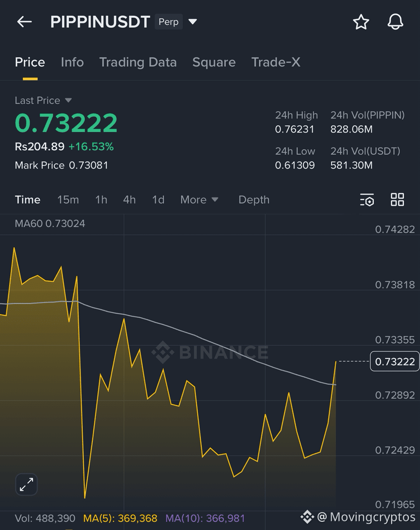Image resolution: width=420 pixels, height=530 pixels.
Task: Click the MA60 0.73024 indicator label
Action: (50, 223)
